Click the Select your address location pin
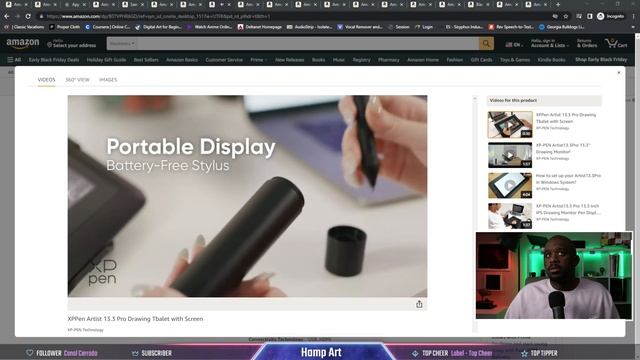The height and width of the screenshot is (360, 640). pos(49,44)
